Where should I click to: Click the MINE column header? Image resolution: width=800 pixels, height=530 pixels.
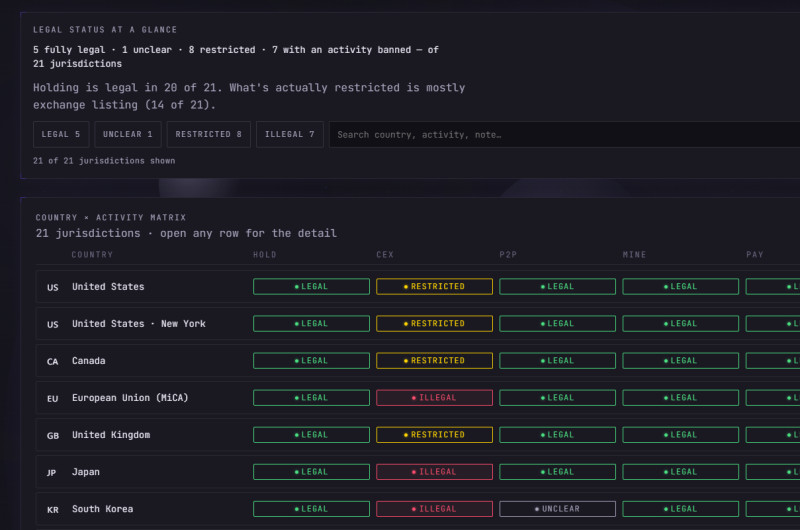tap(634, 255)
